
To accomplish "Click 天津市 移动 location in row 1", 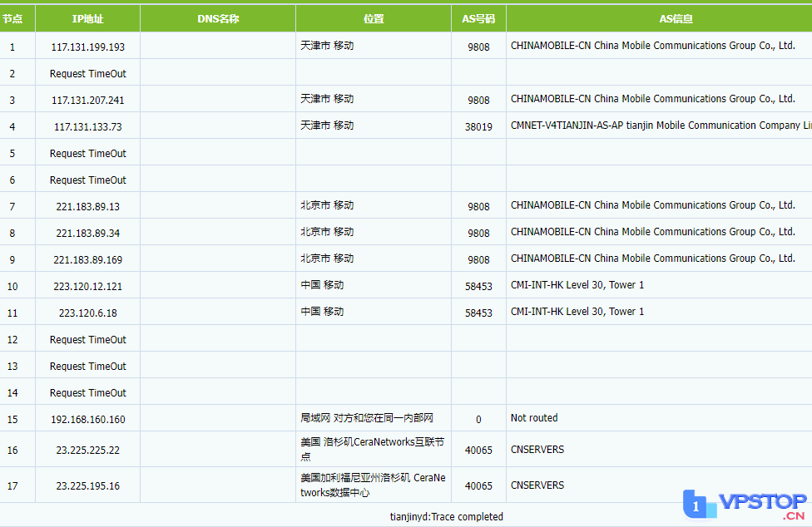I will 327,46.
